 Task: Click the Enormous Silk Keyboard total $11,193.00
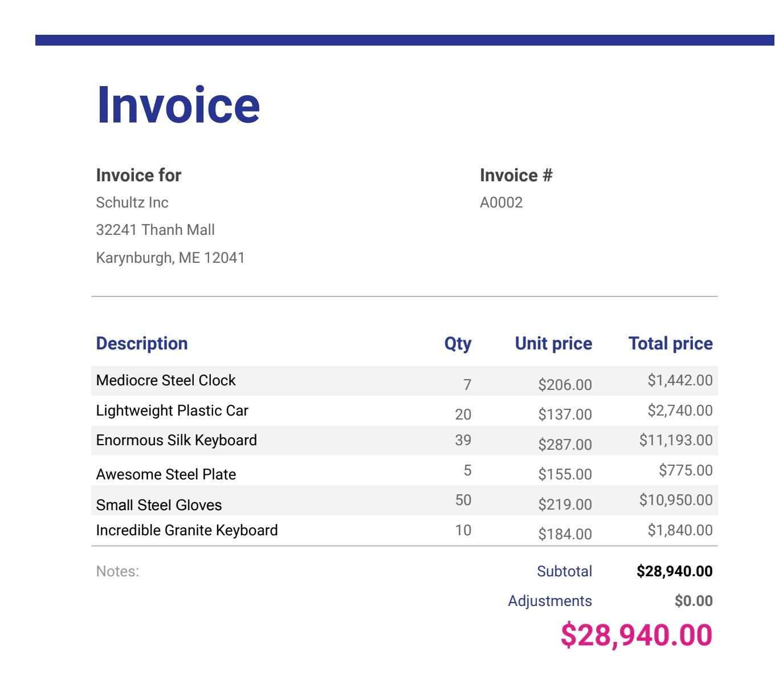[x=675, y=440]
